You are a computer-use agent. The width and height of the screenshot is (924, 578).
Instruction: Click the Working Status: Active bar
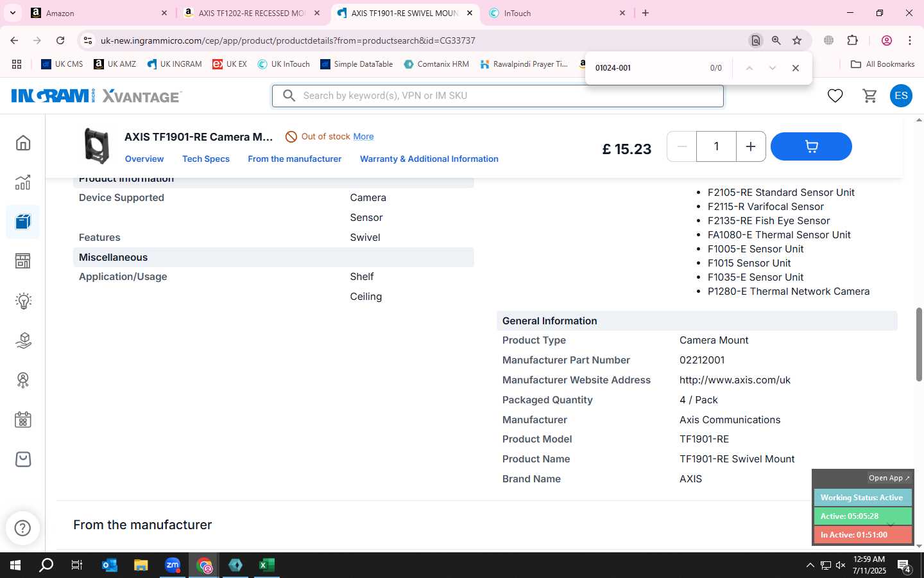862,498
